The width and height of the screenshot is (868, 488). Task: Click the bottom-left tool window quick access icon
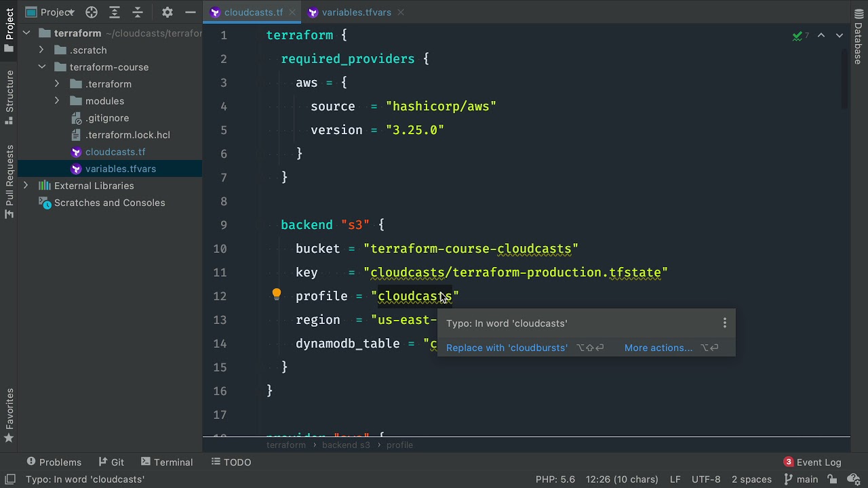(x=9, y=479)
